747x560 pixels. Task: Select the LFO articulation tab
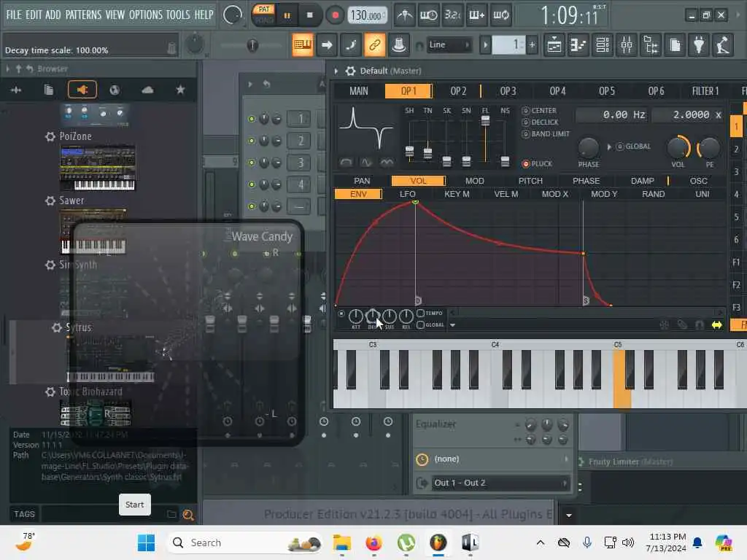pos(407,194)
